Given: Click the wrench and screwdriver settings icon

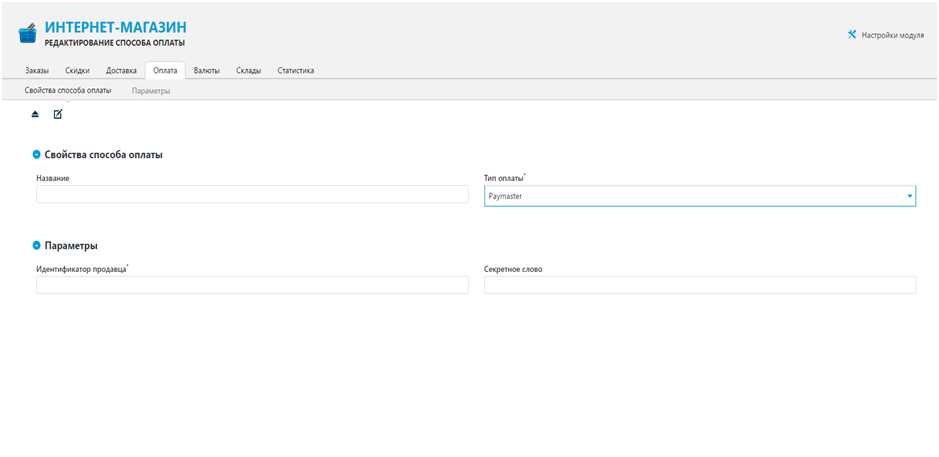Looking at the screenshot, I should tap(852, 34).
